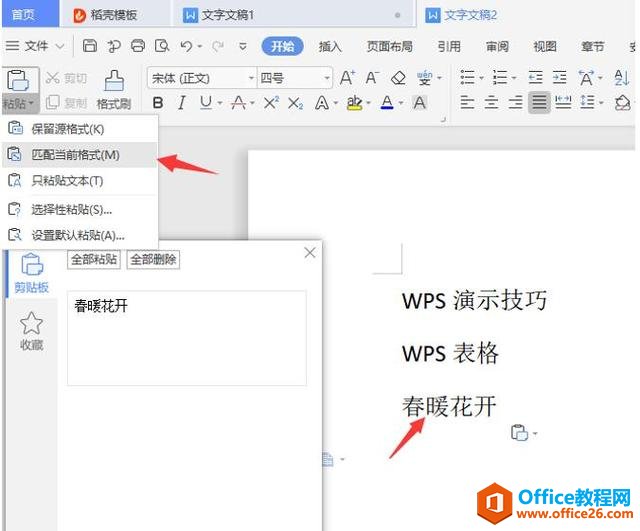Expand the font color dropdown arrow

pos(401,103)
